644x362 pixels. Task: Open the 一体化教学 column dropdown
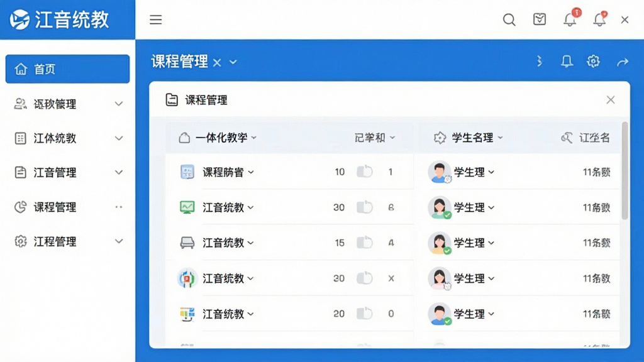[x=254, y=138]
